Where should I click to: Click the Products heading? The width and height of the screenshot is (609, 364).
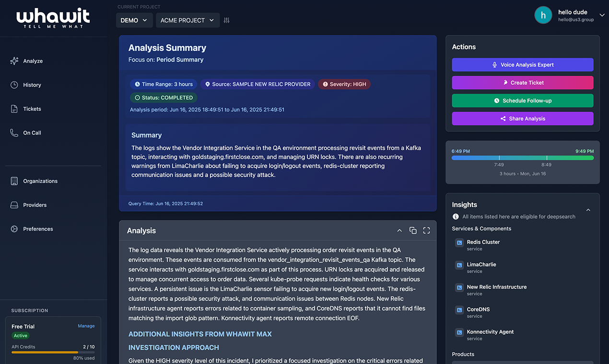coord(463,354)
